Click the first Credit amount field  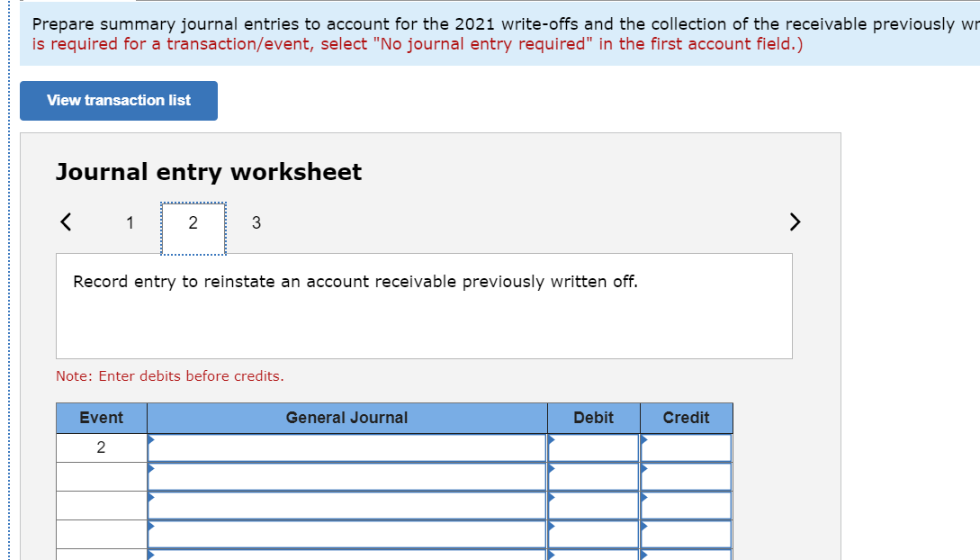[x=686, y=447]
